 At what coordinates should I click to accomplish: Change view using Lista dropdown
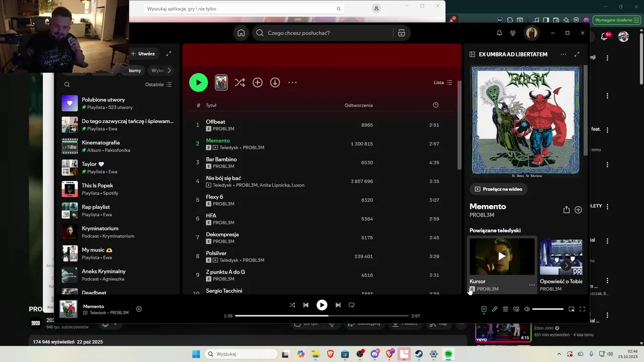443,82
